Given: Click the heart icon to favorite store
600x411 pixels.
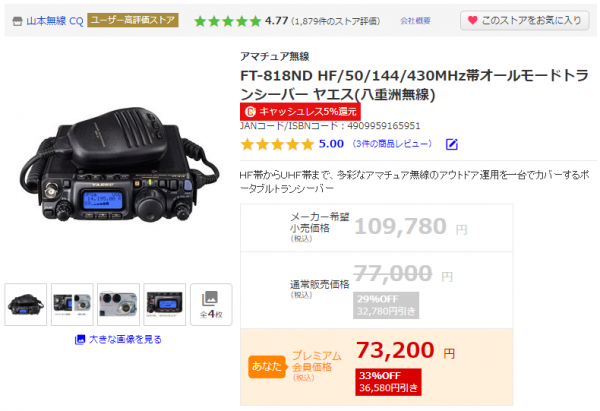Looking at the screenshot, I should click(x=473, y=20).
